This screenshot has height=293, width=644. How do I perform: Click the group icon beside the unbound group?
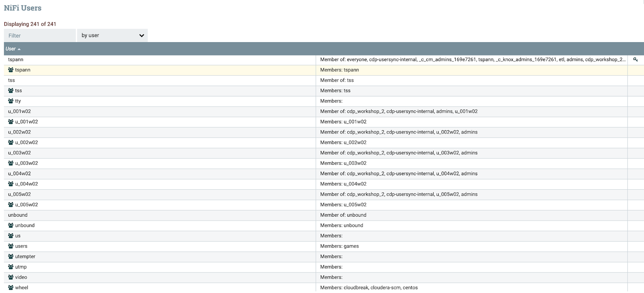click(x=11, y=225)
